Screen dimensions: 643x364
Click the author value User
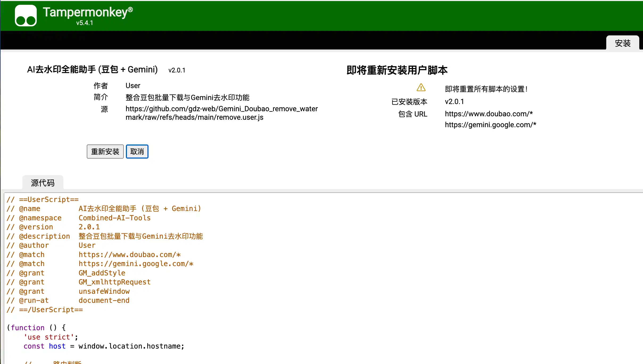point(133,86)
